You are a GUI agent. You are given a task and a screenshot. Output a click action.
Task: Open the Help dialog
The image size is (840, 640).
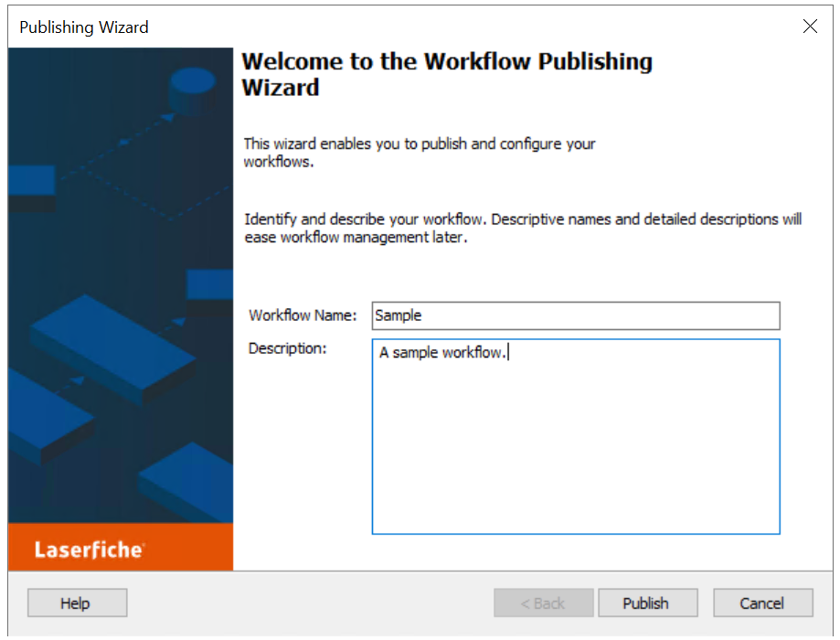[77, 603]
